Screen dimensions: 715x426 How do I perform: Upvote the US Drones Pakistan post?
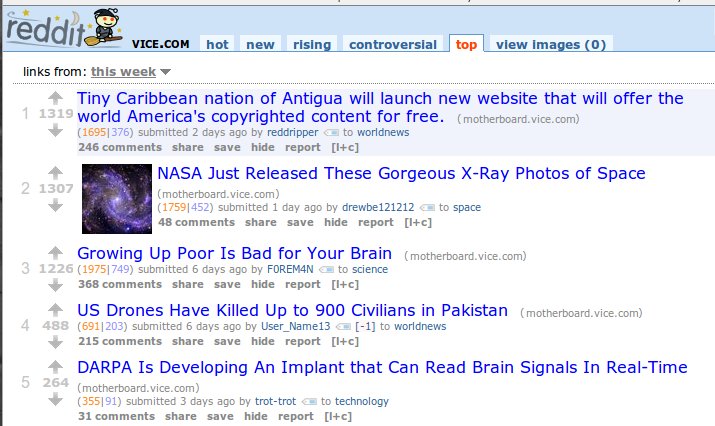pyautogui.click(x=55, y=310)
